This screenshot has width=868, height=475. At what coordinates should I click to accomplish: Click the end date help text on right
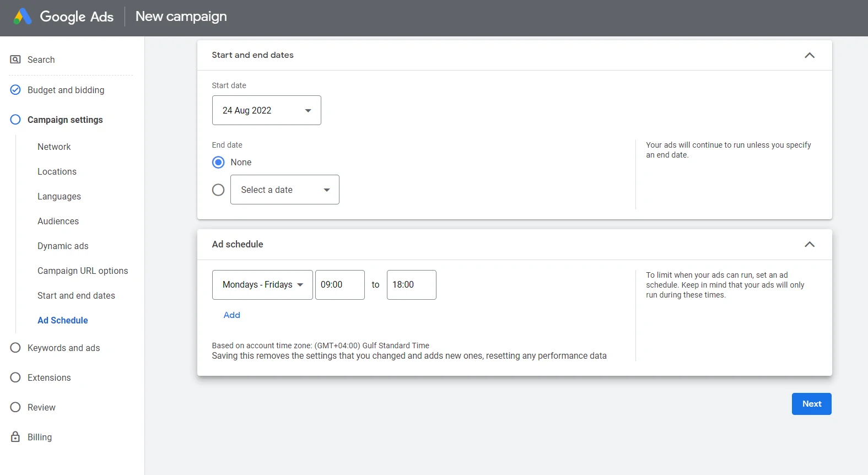pos(729,150)
